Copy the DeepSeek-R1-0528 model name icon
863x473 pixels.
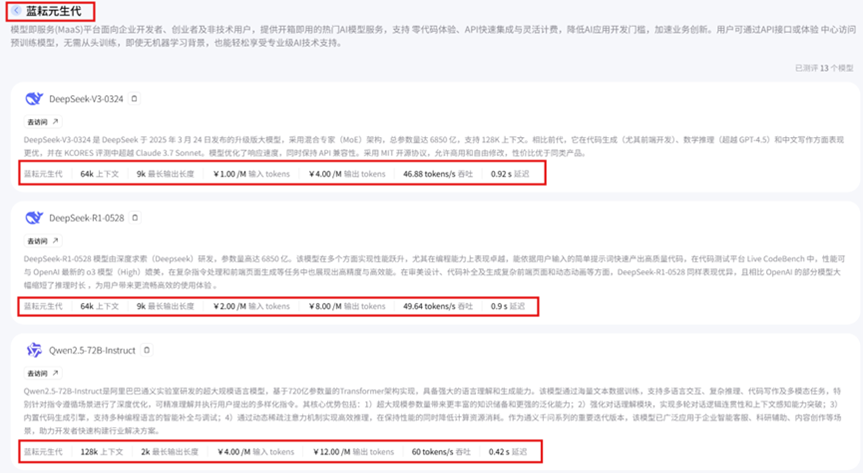tap(135, 218)
